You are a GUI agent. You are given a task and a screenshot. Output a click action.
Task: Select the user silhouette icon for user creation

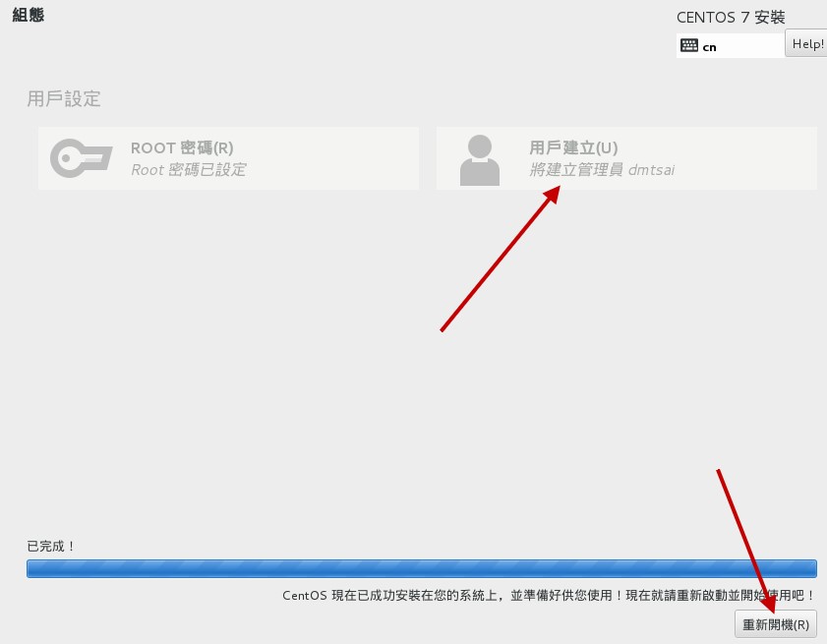480,158
